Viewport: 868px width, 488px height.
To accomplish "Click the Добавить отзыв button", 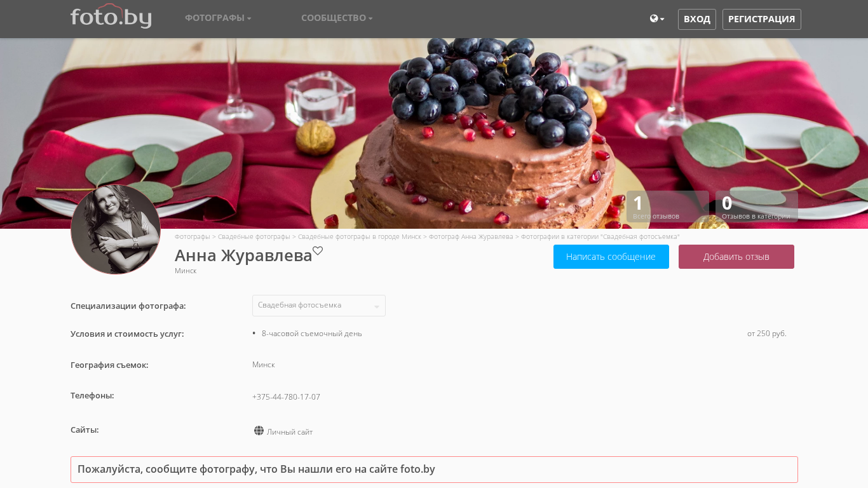I will click(x=736, y=257).
